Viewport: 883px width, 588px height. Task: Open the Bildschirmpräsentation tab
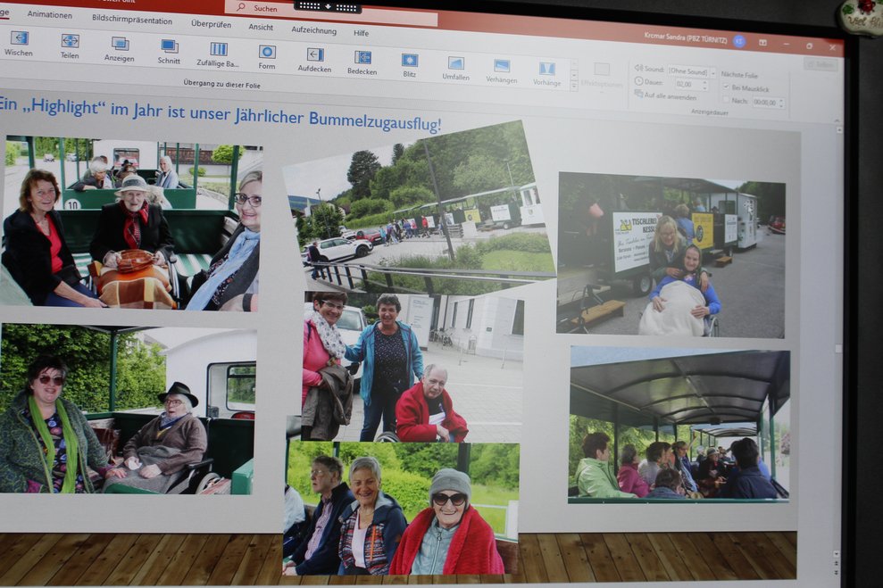pos(134,18)
